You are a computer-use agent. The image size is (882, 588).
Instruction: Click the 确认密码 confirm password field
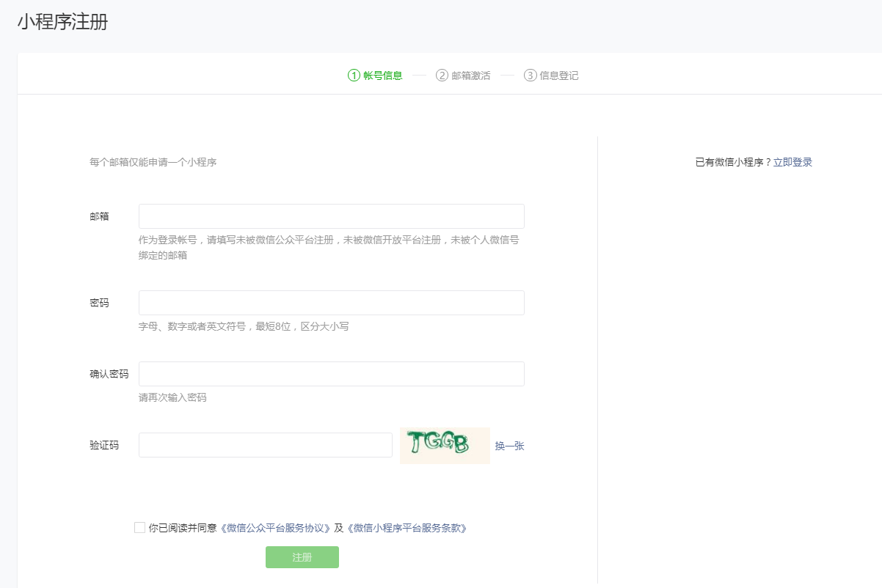[331, 374]
